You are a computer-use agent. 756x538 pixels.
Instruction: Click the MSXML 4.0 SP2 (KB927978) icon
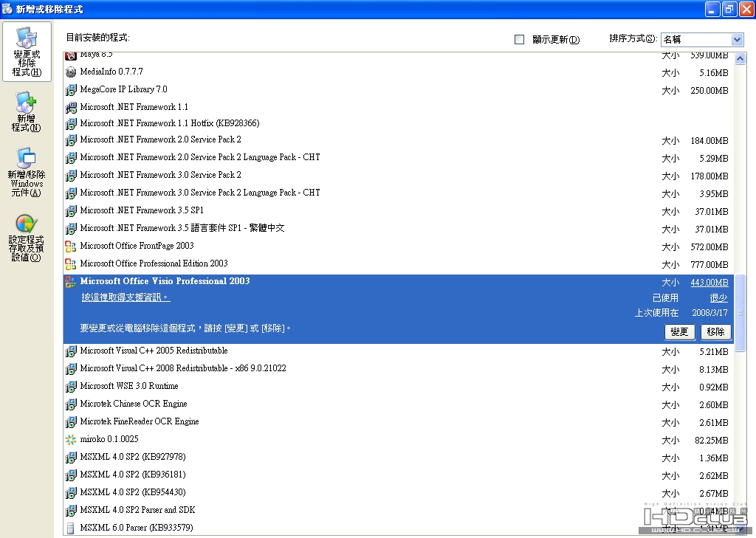[x=71, y=457]
